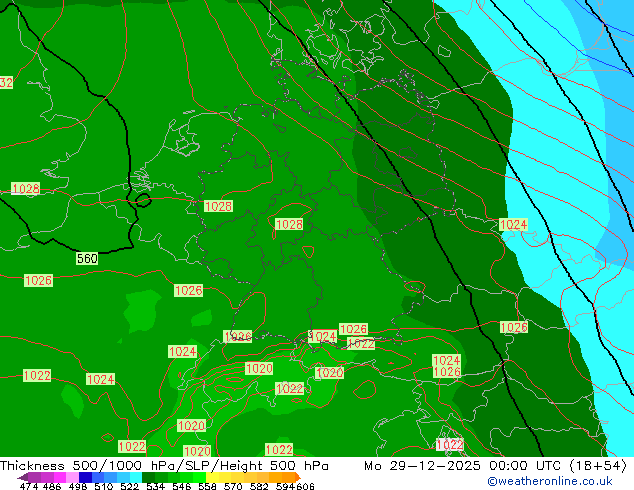
Task: Click the black 560 height contour label
Action: click(87, 258)
